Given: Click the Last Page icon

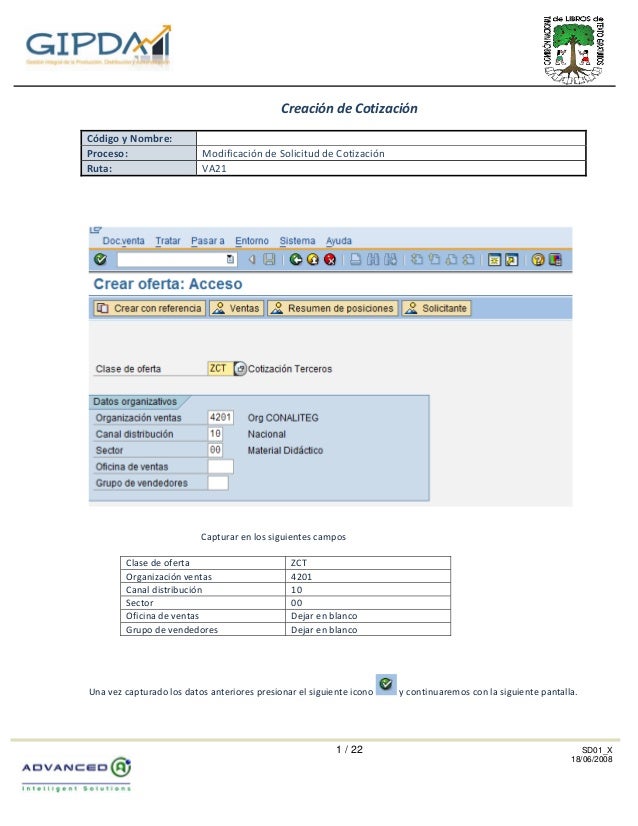Looking at the screenshot, I should pos(468,259).
